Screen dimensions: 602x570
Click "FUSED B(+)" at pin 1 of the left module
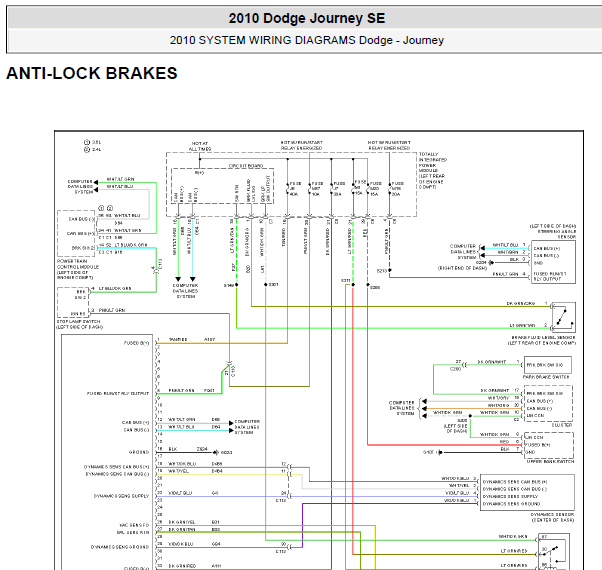[136, 343]
